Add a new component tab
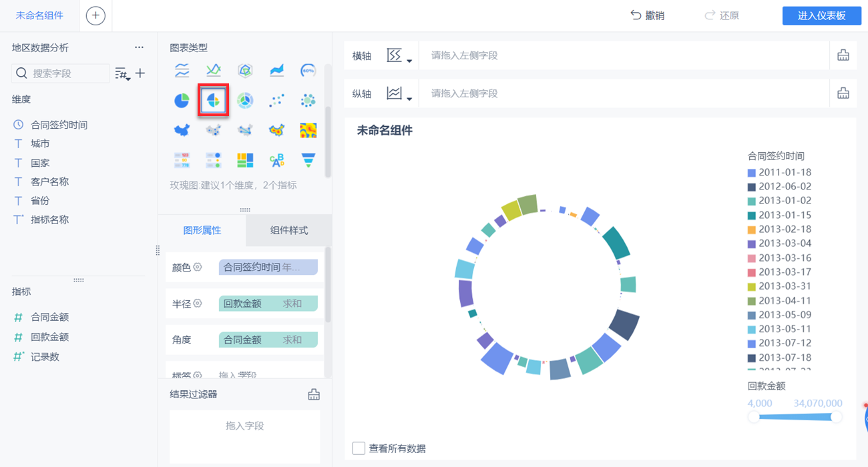Image resolution: width=868 pixels, height=467 pixels. tap(95, 15)
